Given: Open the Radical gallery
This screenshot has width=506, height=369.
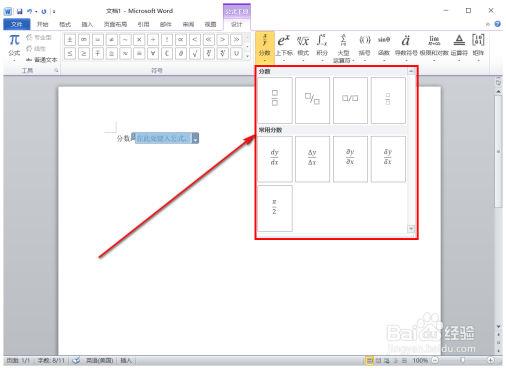Looking at the screenshot, I should pyautogui.click(x=303, y=47).
